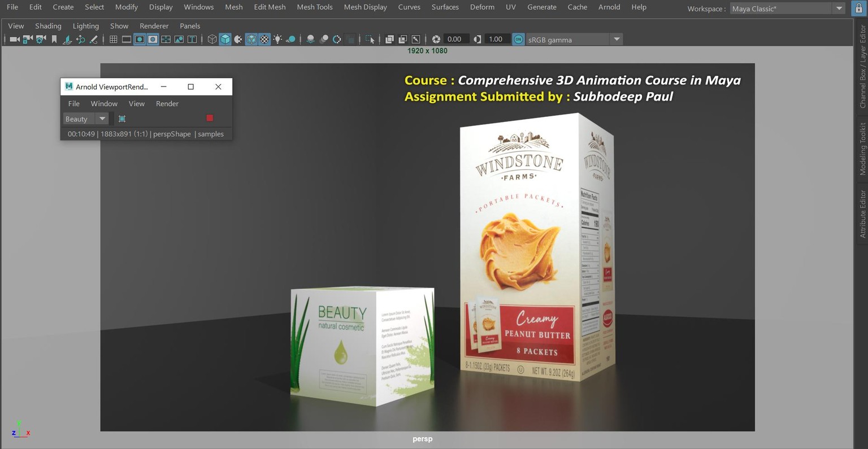Activate the 2D Pan/Zoom icon
Image resolution: width=868 pixels, height=449 pixels.
coord(80,40)
